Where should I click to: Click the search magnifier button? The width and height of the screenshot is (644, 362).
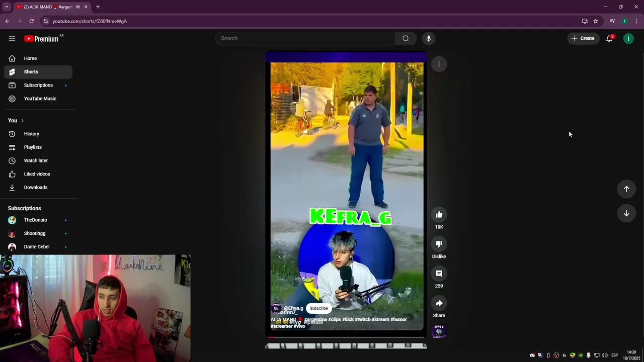tap(406, 38)
